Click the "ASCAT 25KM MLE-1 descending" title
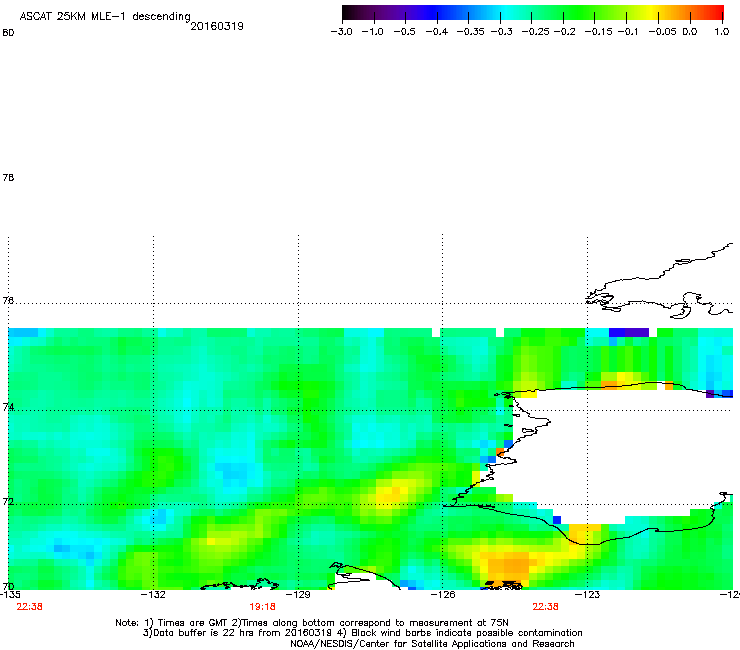This screenshot has height=650, width=740. 105,17
